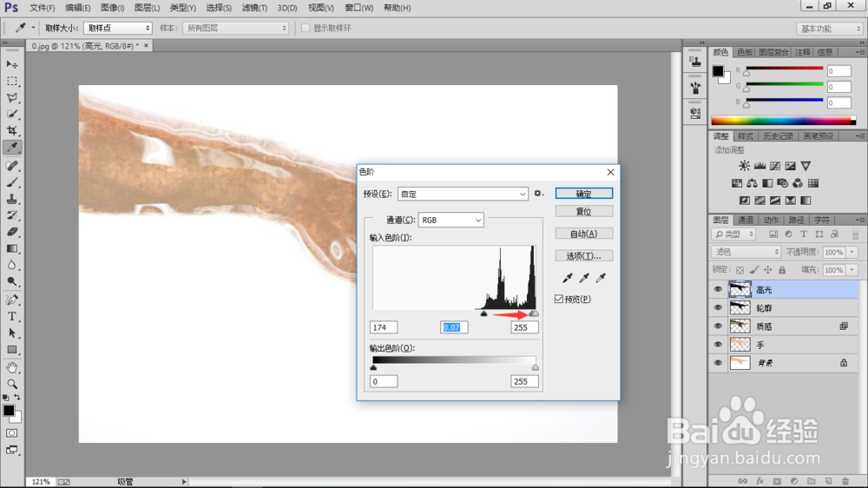Open the 预设 preset dropdown
Image resolution: width=868 pixels, height=488 pixels.
pos(463,194)
